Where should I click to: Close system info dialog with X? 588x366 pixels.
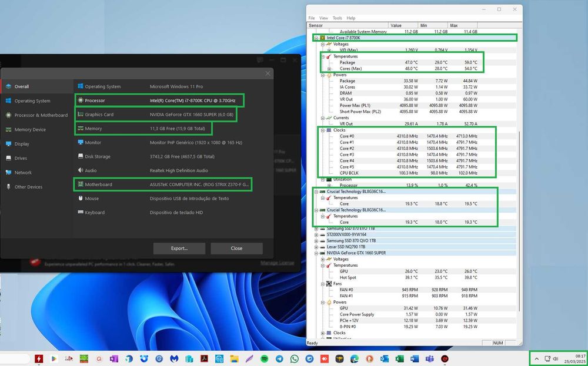(268, 73)
